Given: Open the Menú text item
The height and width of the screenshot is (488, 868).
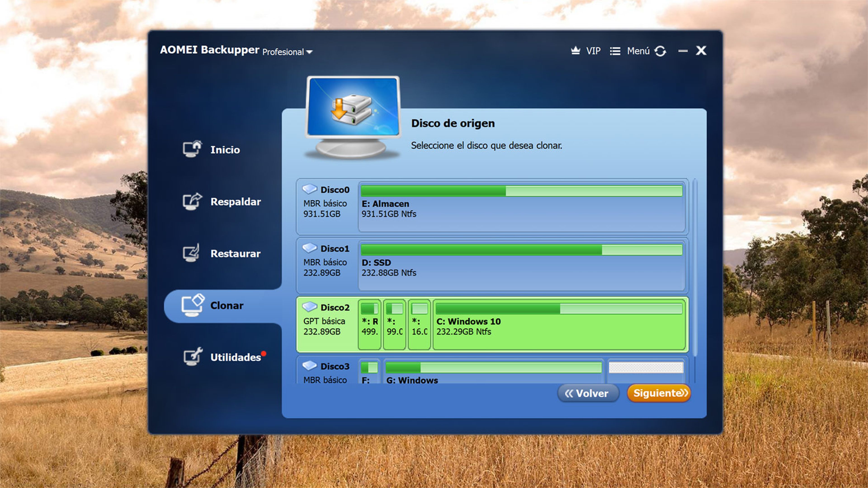Looking at the screenshot, I should click(x=638, y=51).
